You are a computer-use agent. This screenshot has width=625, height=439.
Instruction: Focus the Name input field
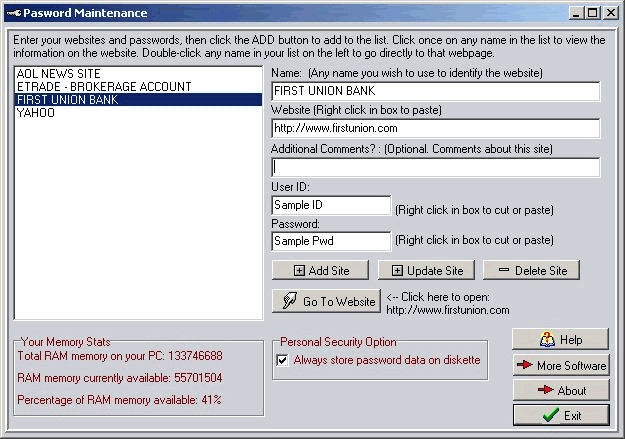tap(436, 91)
